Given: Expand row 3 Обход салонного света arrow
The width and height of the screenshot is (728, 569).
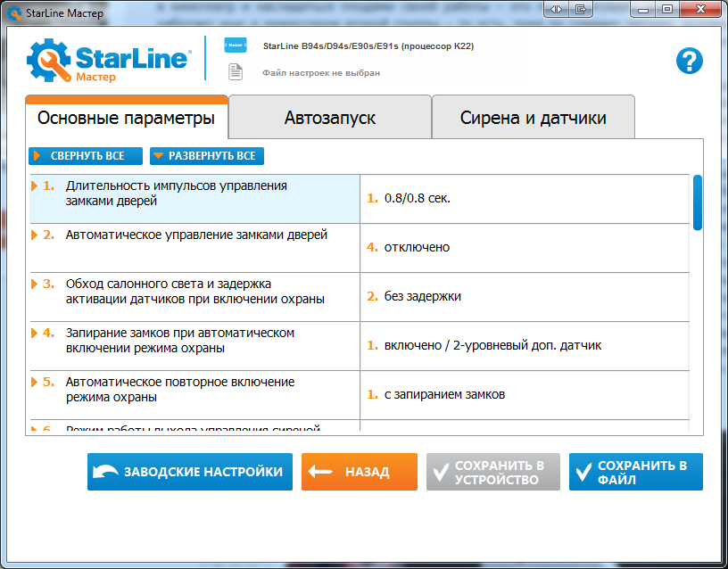Looking at the screenshot, I should point(35,284).
